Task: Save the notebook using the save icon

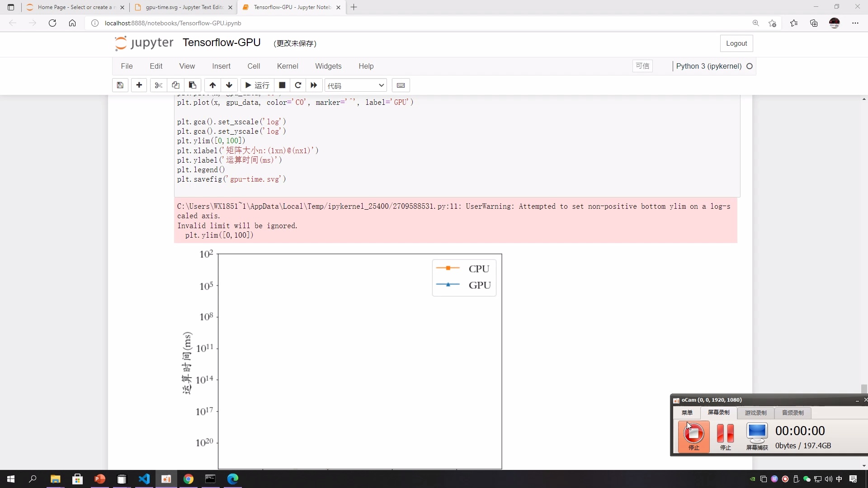Action: pos(120,85)
